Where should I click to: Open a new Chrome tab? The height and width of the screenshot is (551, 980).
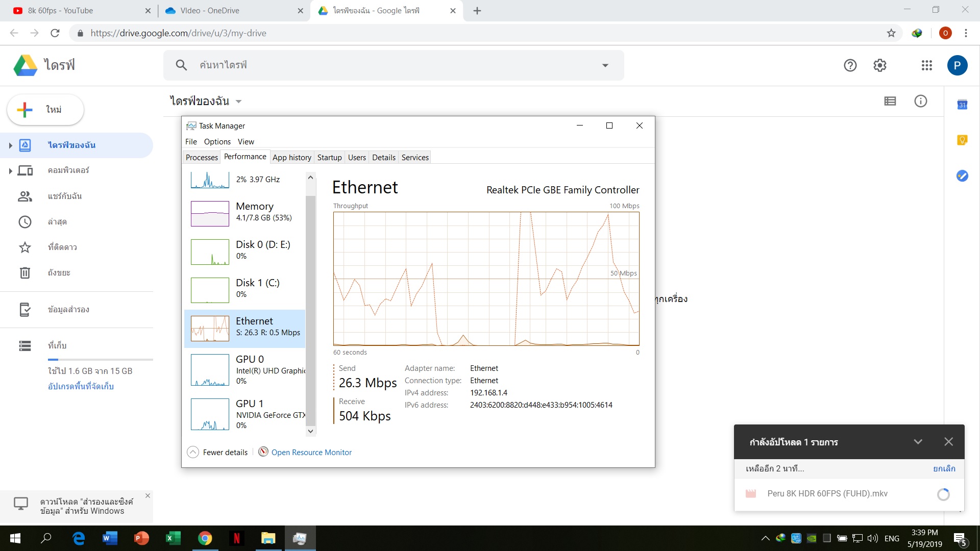point(477,11)
